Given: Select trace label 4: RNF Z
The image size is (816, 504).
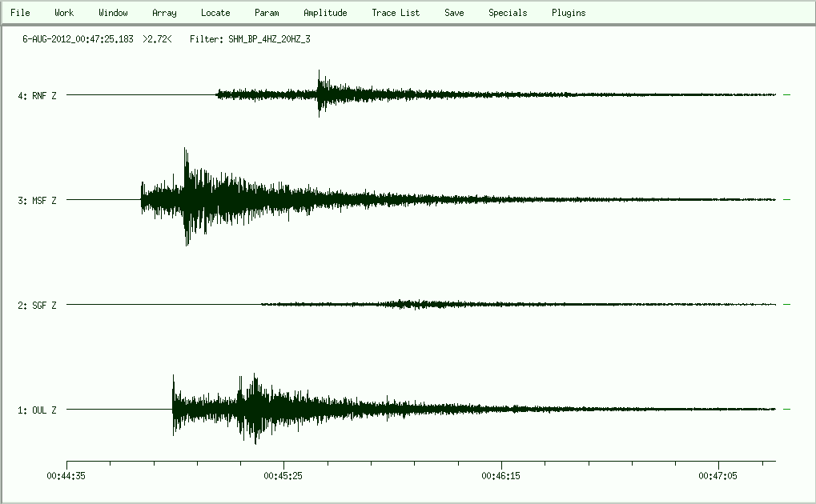Looking at the screenshot, I should click(x=38, y=96).
